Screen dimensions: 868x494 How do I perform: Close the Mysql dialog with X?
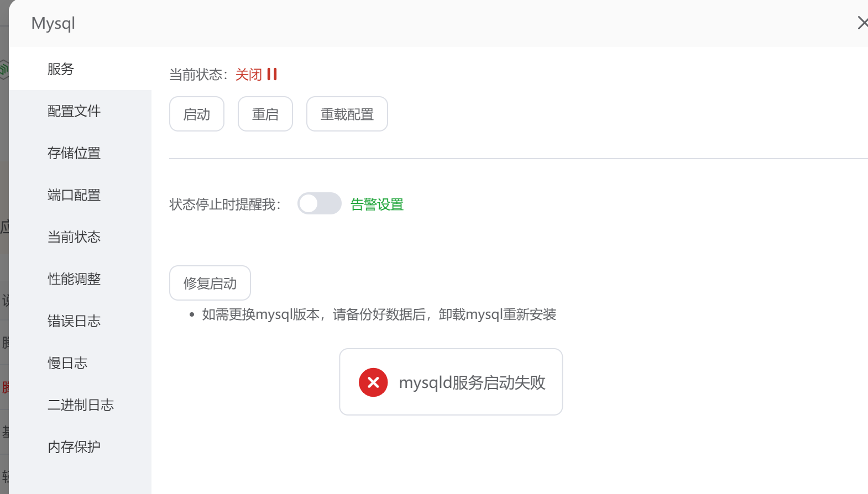(862, 23)
